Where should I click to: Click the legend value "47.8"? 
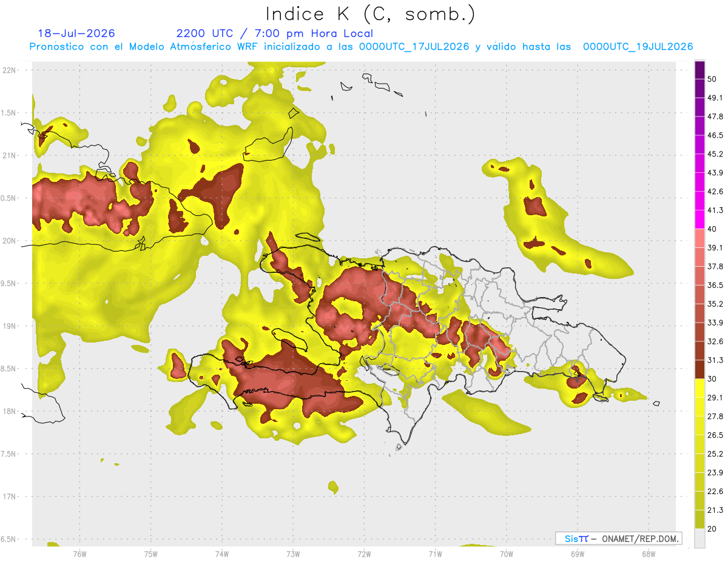715,116
